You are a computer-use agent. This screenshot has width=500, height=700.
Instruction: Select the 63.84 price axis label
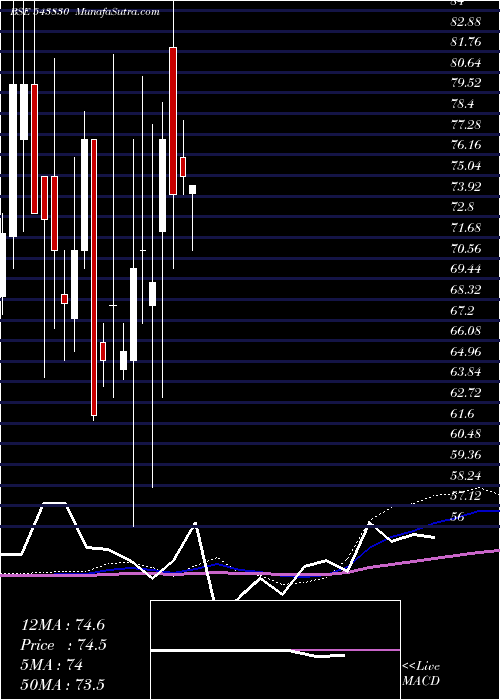(466, 373)
